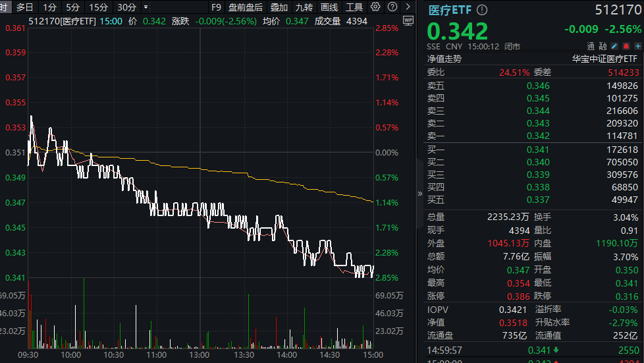Click chart header 均价 0.347
This screenshot has height=363, width=644.
285,21
